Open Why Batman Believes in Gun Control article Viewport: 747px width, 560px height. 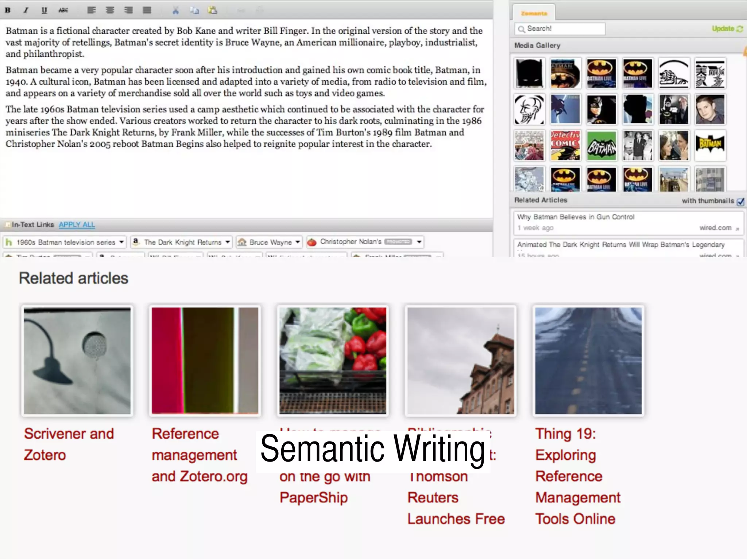click(x=576, y=217)
